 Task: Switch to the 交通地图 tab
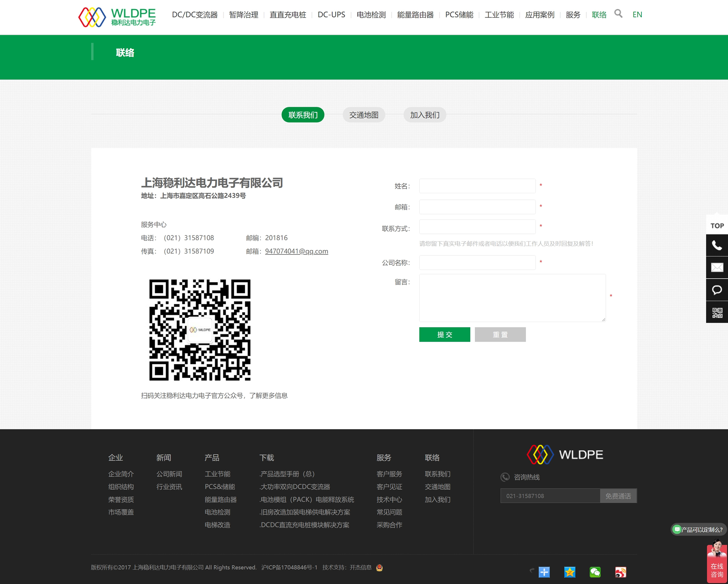(364, 115)
